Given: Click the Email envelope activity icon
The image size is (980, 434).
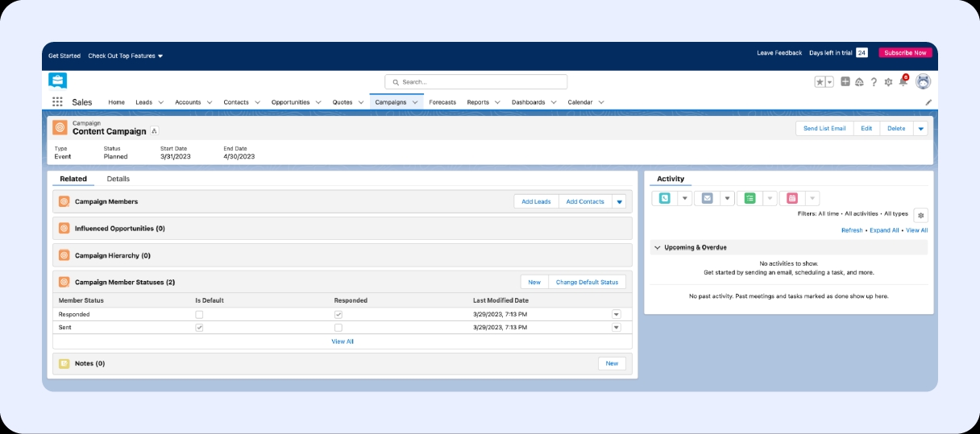Looking at the screenshot, I should pos(707,198).
